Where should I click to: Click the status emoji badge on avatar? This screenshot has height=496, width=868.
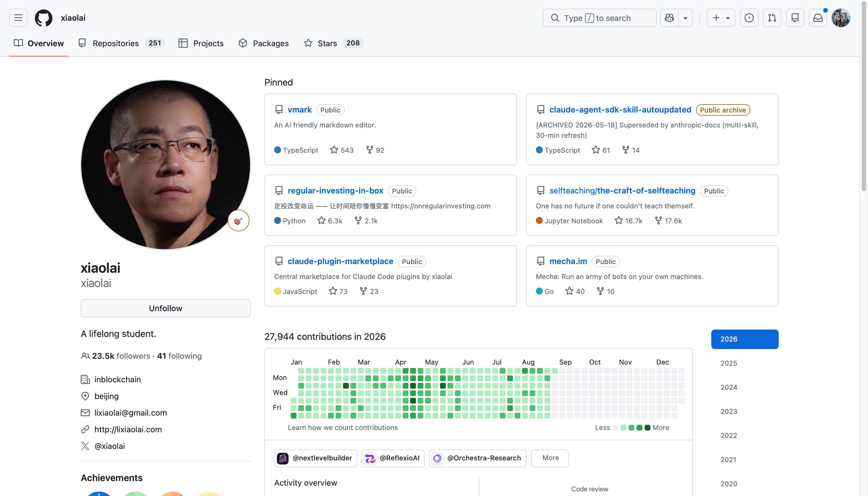(238, 221)
